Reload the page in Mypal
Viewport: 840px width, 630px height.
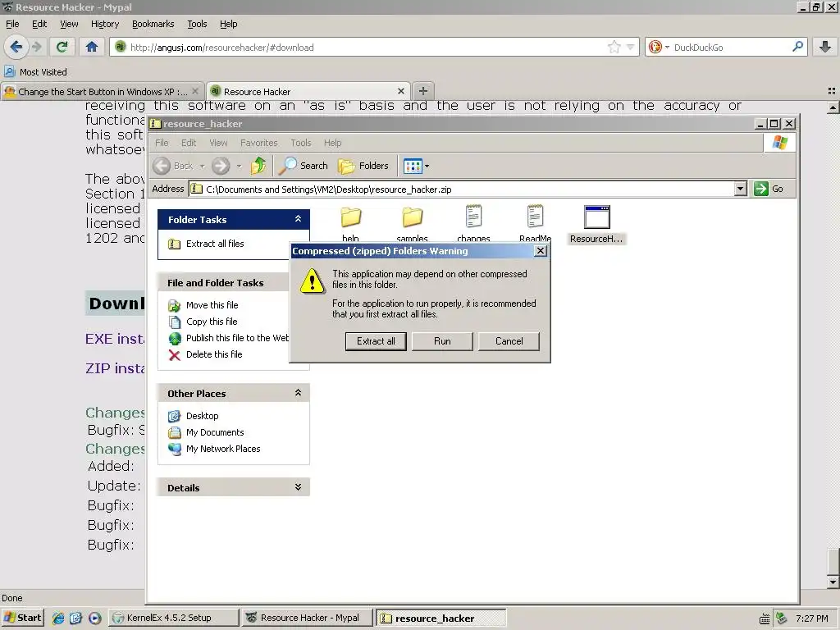tap(62, 47)
